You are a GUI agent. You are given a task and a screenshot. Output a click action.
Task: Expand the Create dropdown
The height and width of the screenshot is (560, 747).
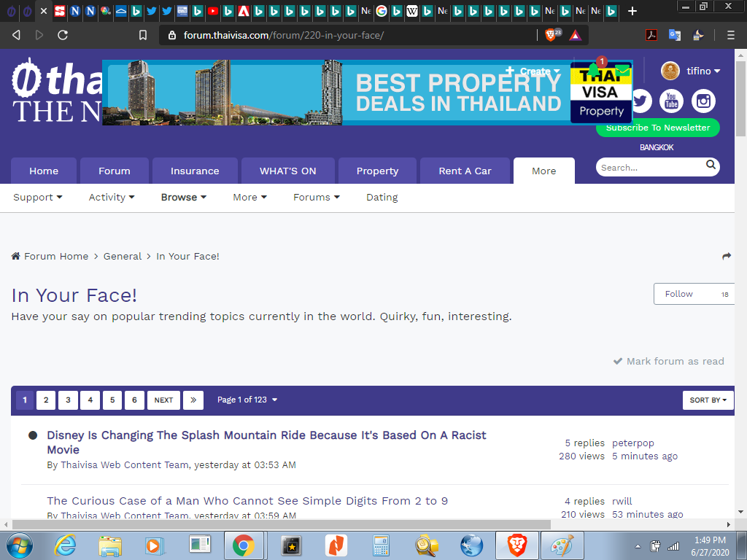533,71
